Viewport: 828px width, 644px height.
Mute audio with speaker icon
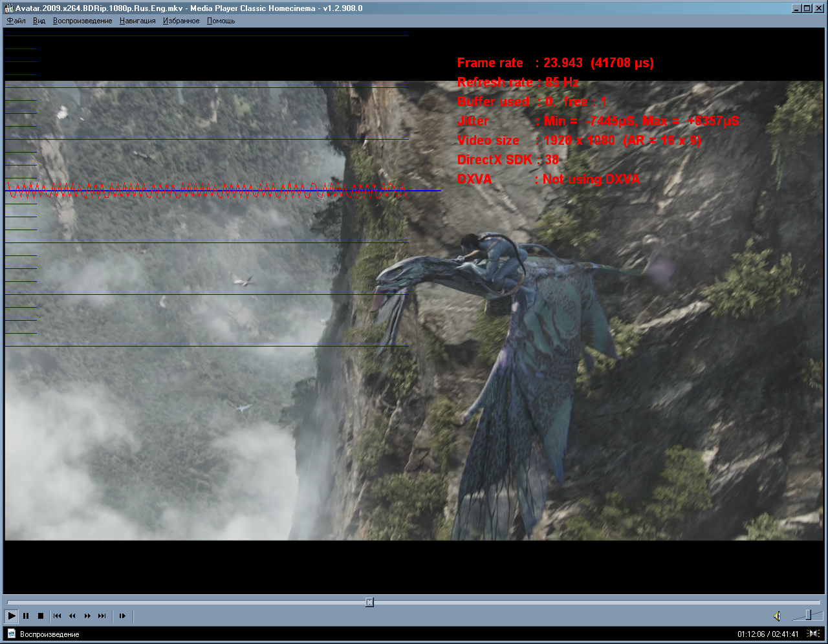777,616
